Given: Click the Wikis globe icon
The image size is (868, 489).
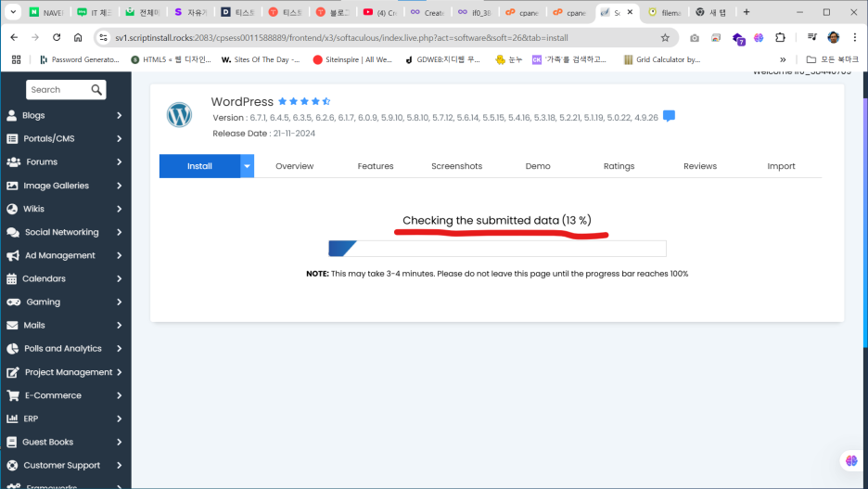Looking at the screenshot, I should tap(12, 209).
